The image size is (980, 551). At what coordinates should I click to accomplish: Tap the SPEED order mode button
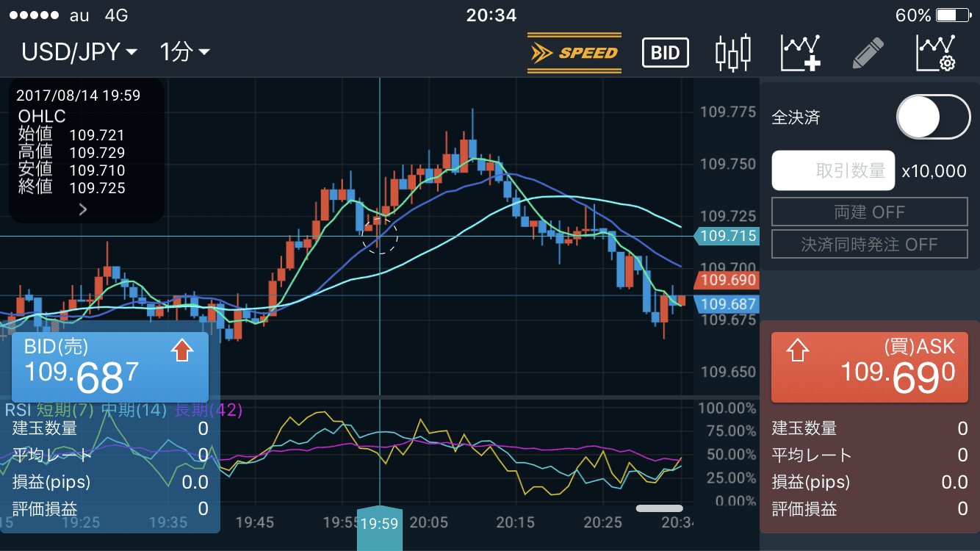point(574,53)
